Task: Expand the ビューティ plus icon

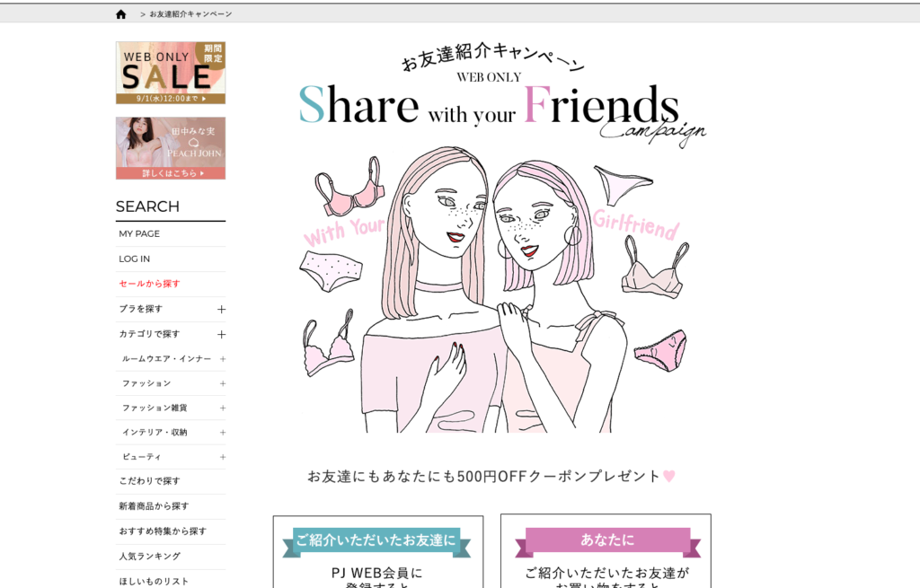Action: (223, 457)
